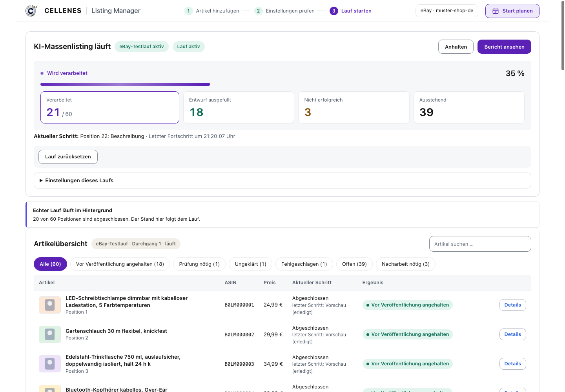The image size is (565, 392).
Task: Open the LED-Schreibtischlampe product thumbnail
Action: click(50, 305)
